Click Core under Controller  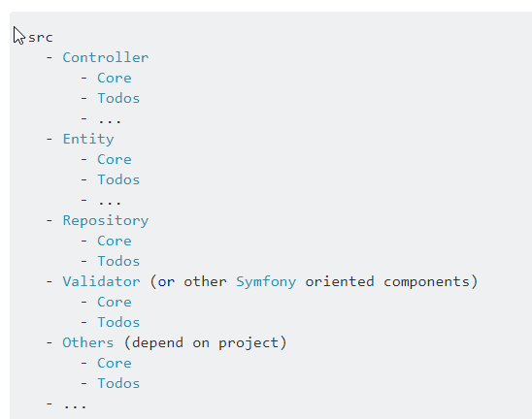pos(115,78)
